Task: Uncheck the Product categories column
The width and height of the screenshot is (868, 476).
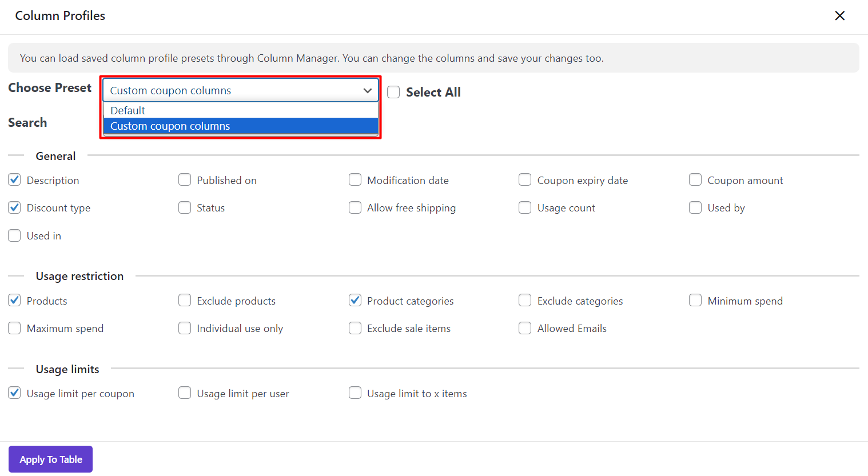Action: 355,301
